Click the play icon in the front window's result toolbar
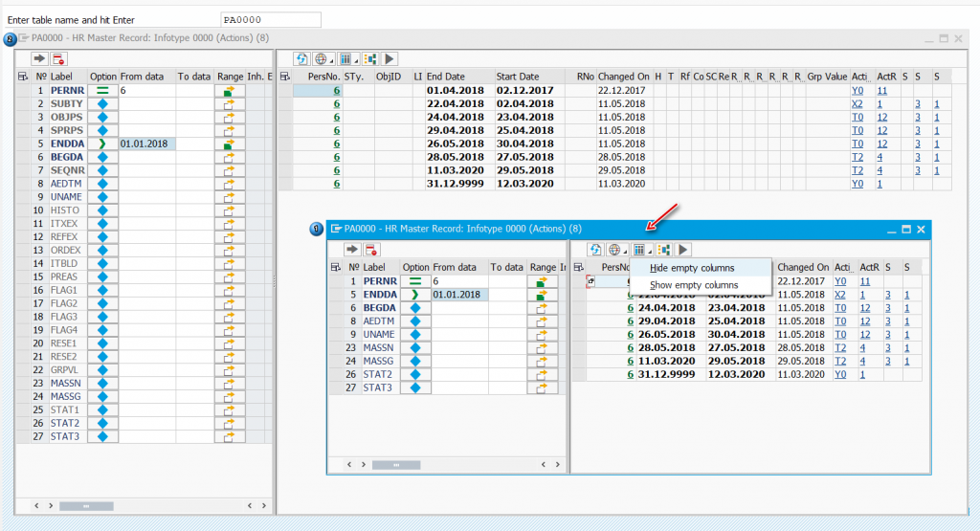 tap(683, 250)
